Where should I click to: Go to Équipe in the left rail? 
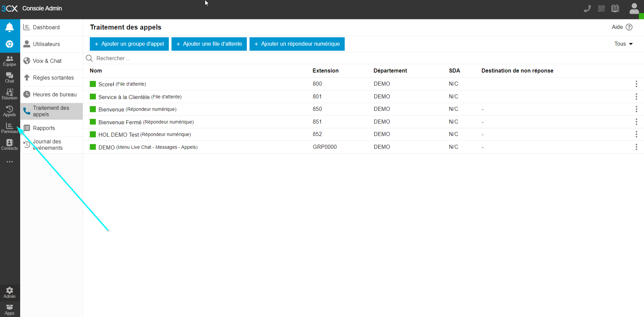coord(10,61)
